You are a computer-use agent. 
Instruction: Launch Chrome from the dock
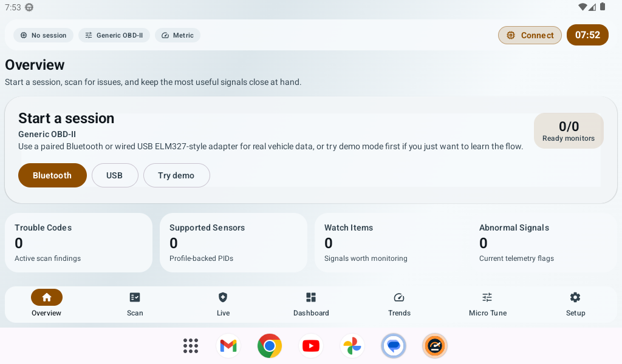(x=269, y=345)
